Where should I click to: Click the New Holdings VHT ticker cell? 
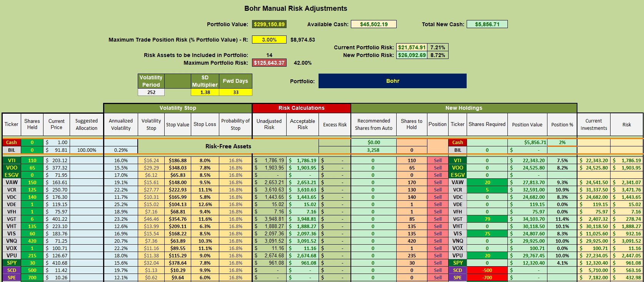(457, 227)
